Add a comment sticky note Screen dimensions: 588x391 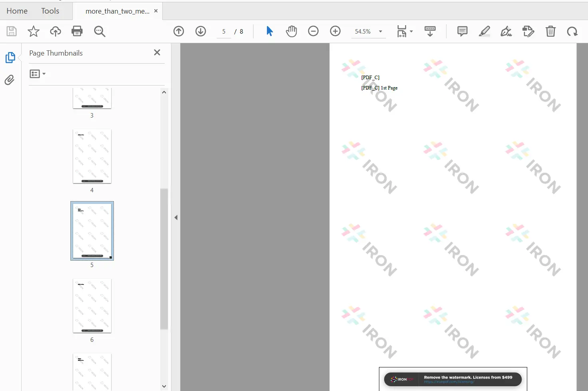[x=462, y=31]
